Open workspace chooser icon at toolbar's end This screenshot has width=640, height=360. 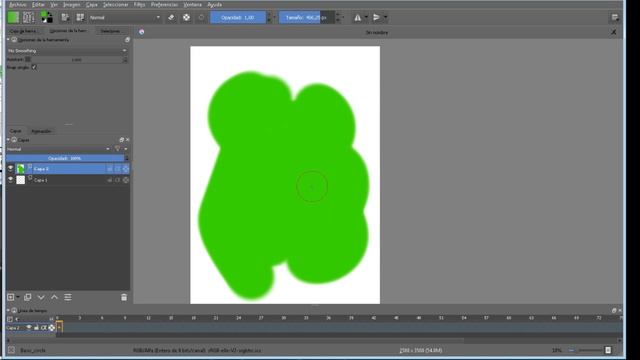click(x=615, y=18)
